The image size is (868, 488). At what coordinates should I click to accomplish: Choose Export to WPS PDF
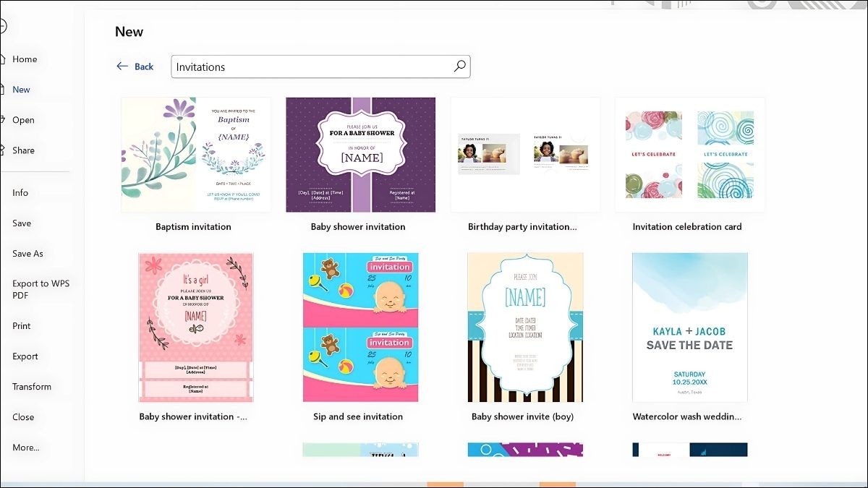click(x=41, y=289)
